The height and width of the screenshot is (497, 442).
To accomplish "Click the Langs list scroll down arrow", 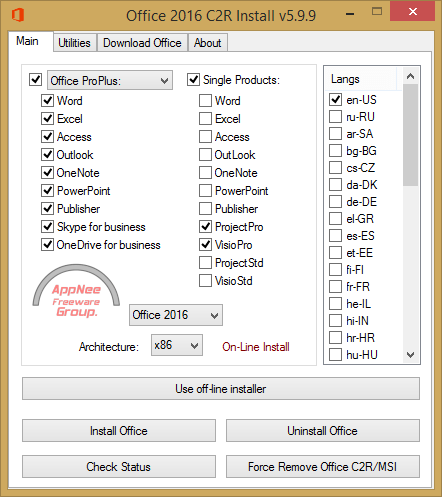I will click(410, 354).
